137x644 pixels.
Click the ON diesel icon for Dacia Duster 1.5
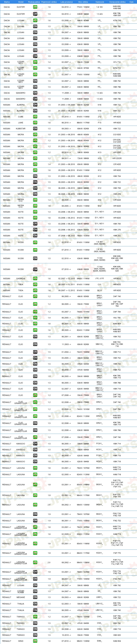click(x=35, y=14)
